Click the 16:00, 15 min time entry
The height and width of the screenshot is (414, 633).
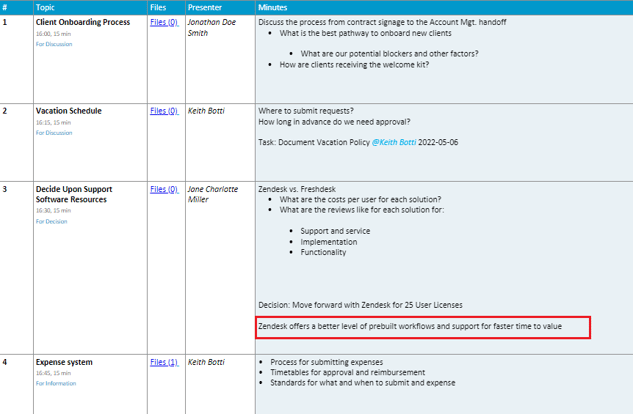point(53,34)
